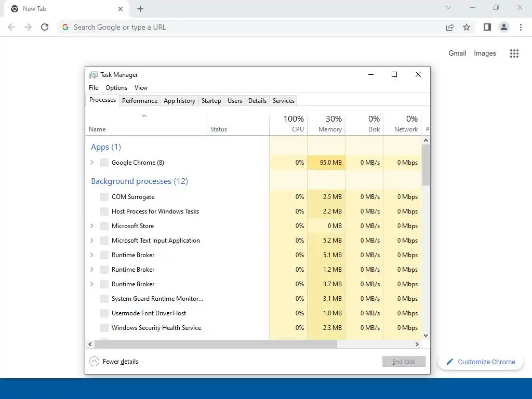Screen dimensions: 532x399
Task: Switch to the Details tab
Action: (x=257, y=101)
